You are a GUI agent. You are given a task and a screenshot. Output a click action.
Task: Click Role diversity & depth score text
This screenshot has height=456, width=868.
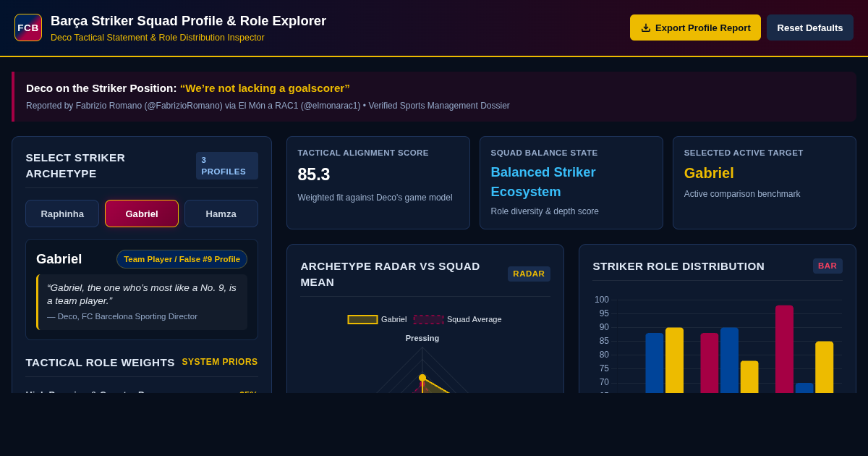coord(545,211)
